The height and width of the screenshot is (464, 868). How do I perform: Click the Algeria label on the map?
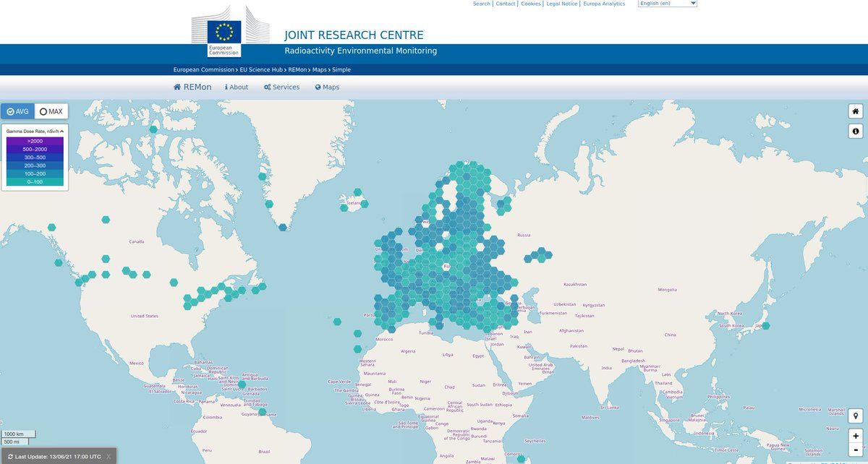tap(409, 351)
